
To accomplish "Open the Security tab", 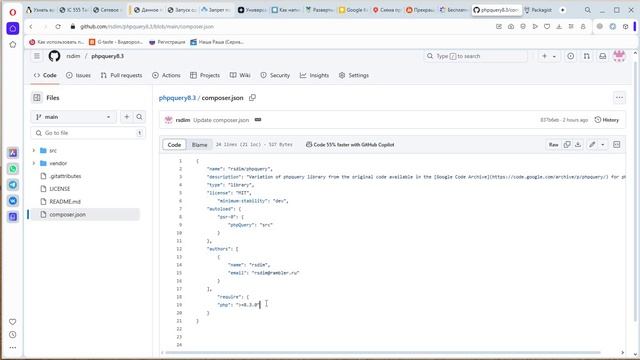I will coord(275,75).
